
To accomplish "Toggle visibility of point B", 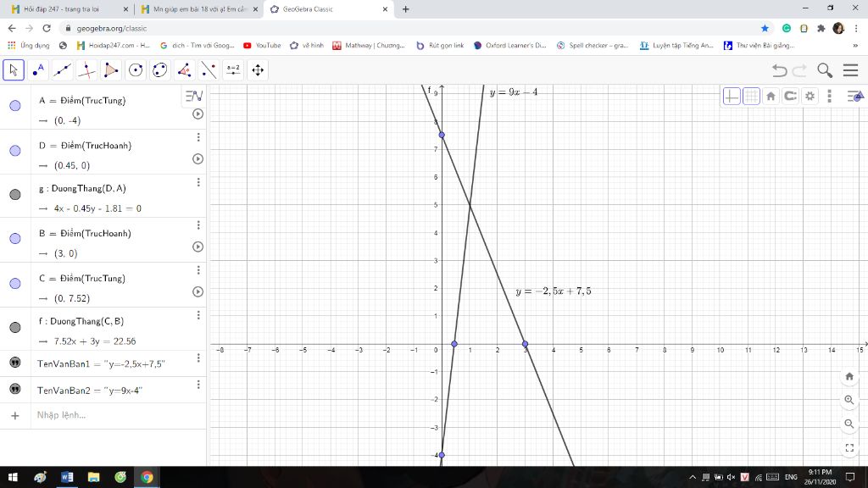I will point(15,238).
